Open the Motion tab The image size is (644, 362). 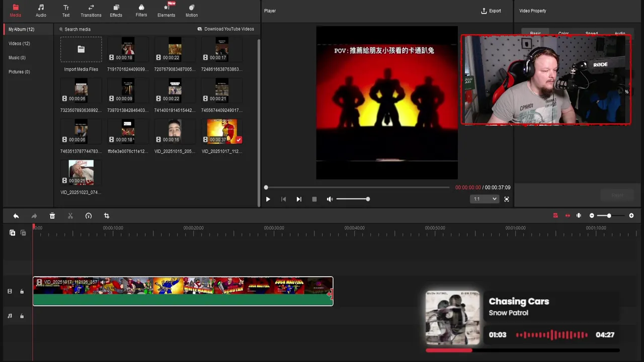click(x=192, y=11)
